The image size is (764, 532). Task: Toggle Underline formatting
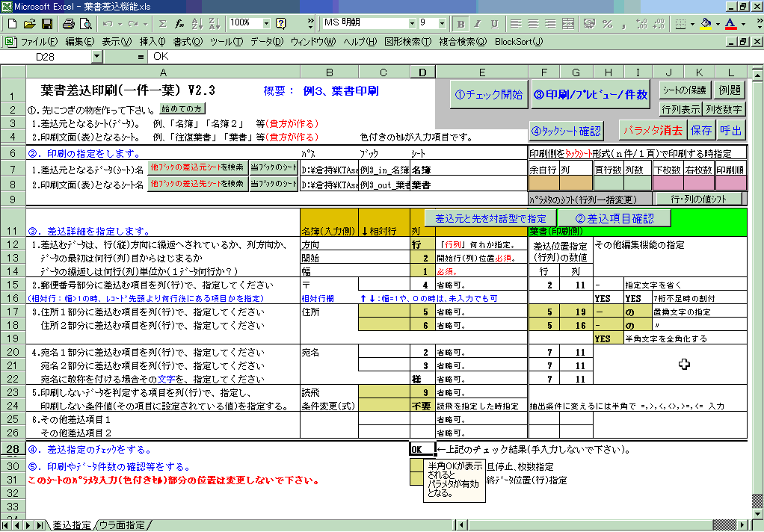[x=495, y=23]
